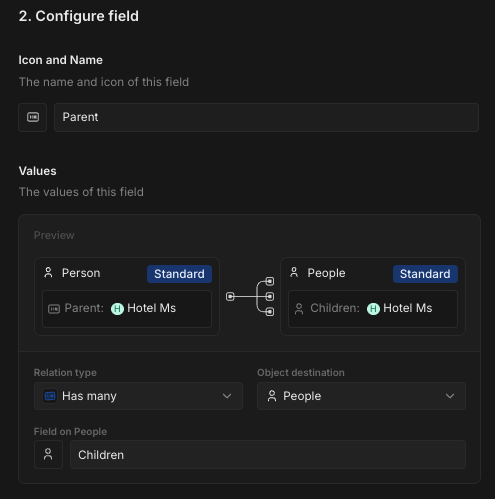Expand the People dropdown chevron
Viewport: 495px width, 499px height.
[450, 396]
